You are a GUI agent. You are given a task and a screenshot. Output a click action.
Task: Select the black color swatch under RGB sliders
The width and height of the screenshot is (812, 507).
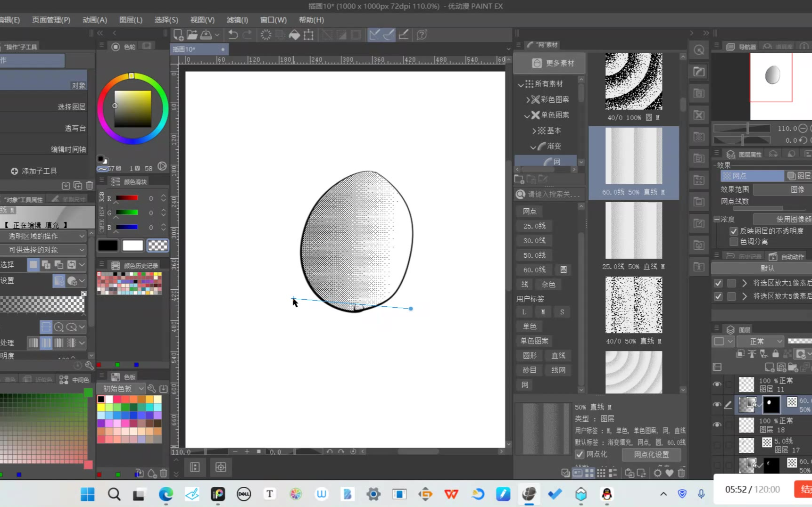point(108,245)
